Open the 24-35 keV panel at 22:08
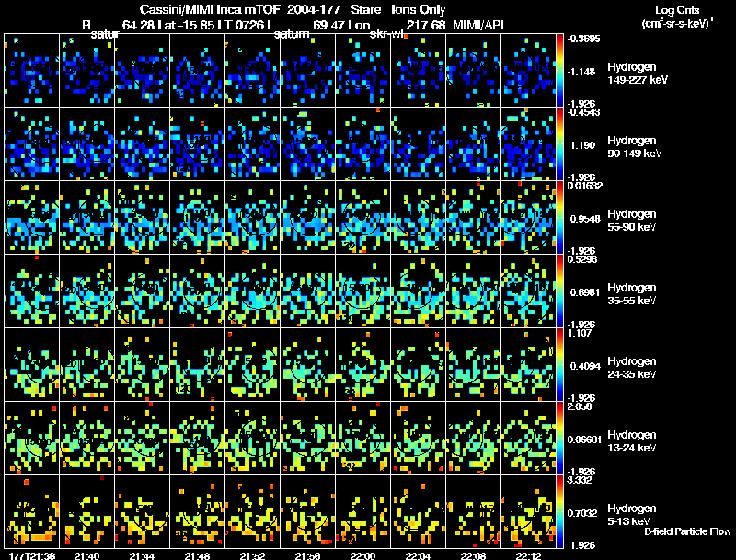The height and width of the screenshot is (560, 736). tap(473, 364)
